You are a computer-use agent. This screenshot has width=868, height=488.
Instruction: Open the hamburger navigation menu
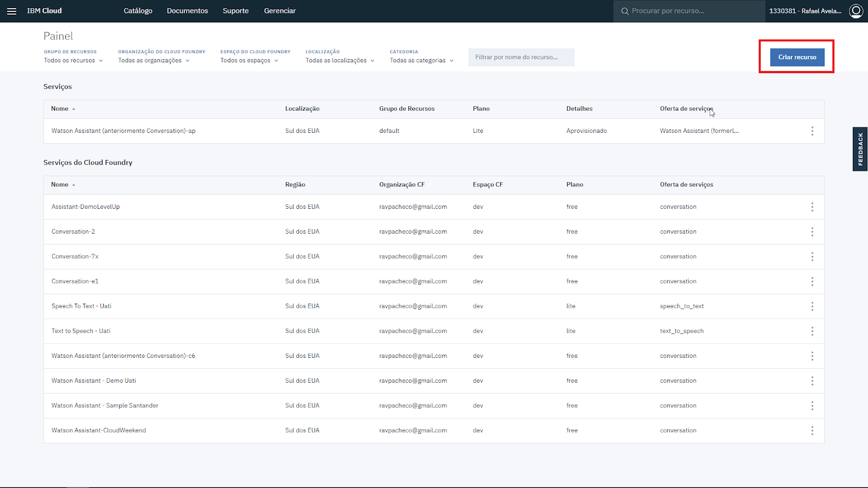[11, 11]
